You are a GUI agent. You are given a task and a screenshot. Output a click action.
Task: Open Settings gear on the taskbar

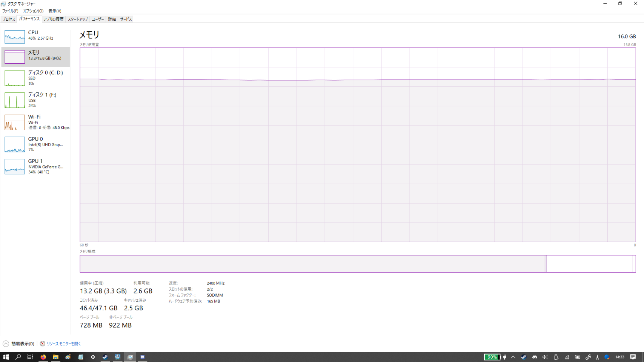pyautogui.click(x=93, y=357)
